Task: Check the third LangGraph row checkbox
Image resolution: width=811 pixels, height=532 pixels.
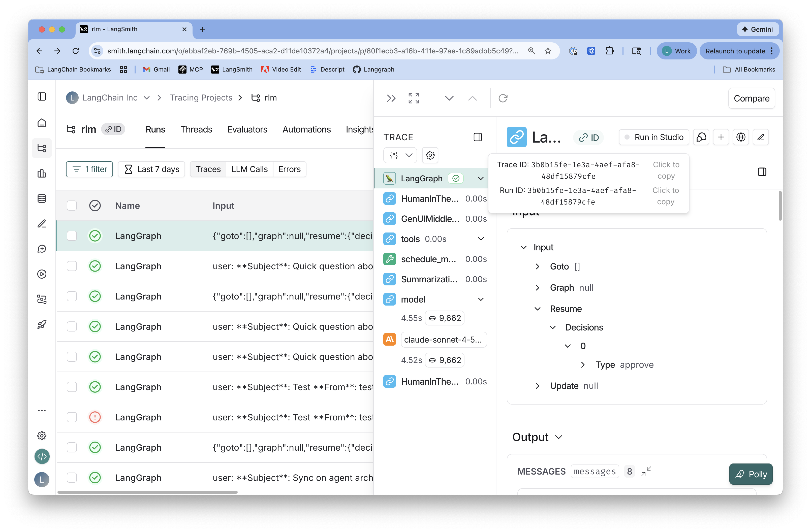Action: click(72, 296)
